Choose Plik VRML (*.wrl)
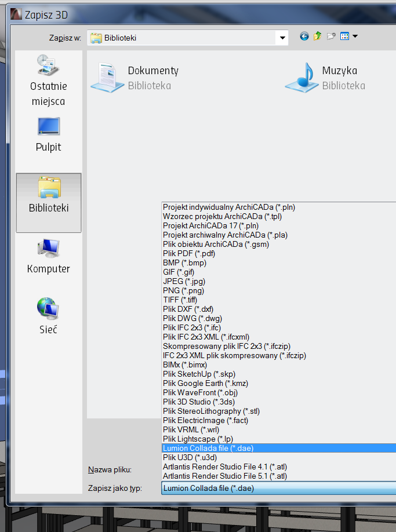The image size is (396, 532). coord(278,429)
